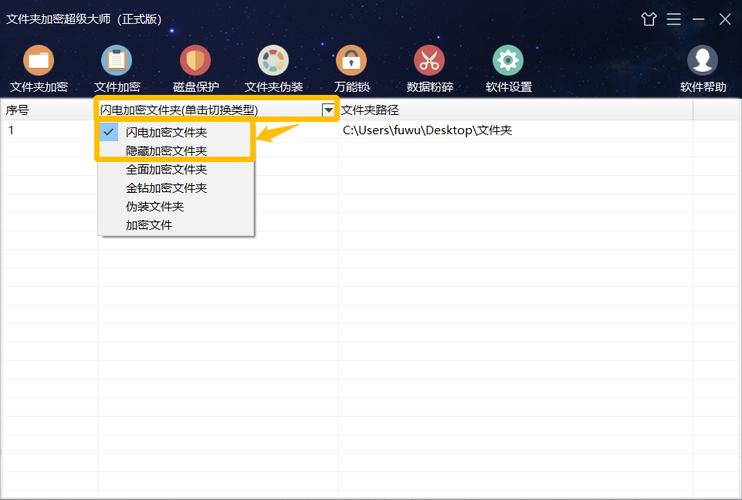The height and width of the screenshot is (500, 742).
Task: Click the 文件夹路径 column header
Action: point(370,110)
